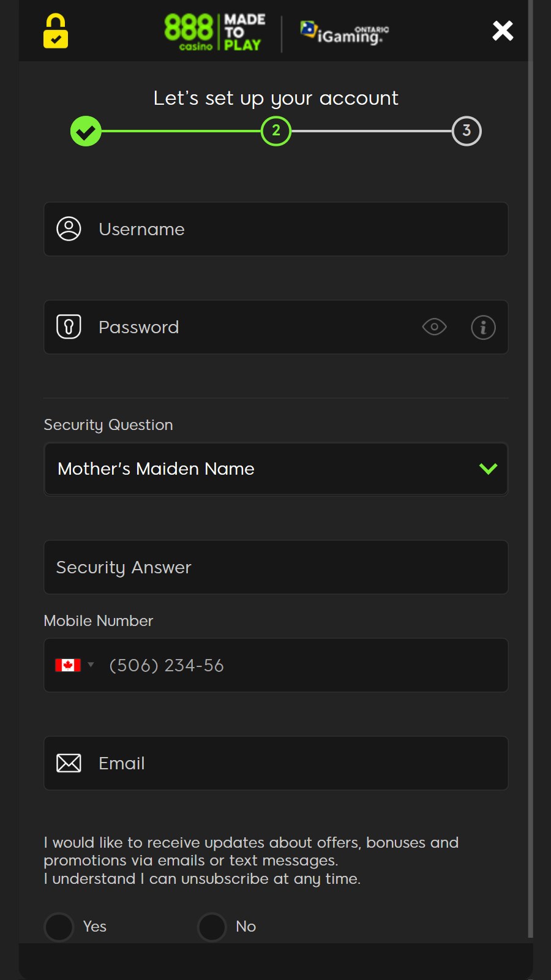This screenshot has height=980, width=551.
Task: Select step 2 in progress indicator
Action: pyautogui.click(x=276, y=131)
